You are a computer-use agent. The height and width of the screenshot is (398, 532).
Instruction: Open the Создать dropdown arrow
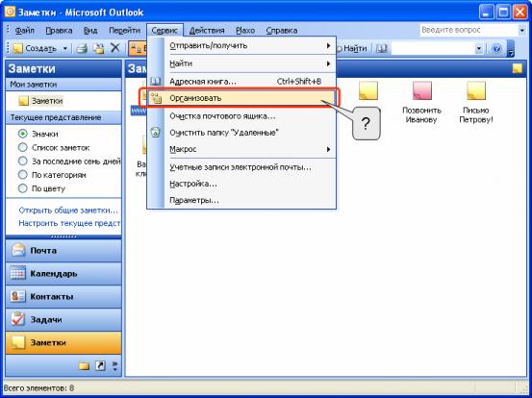64,48
